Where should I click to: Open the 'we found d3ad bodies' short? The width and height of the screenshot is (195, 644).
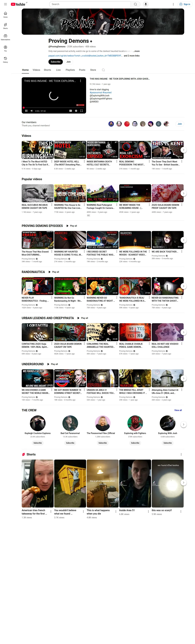[168, 483]
